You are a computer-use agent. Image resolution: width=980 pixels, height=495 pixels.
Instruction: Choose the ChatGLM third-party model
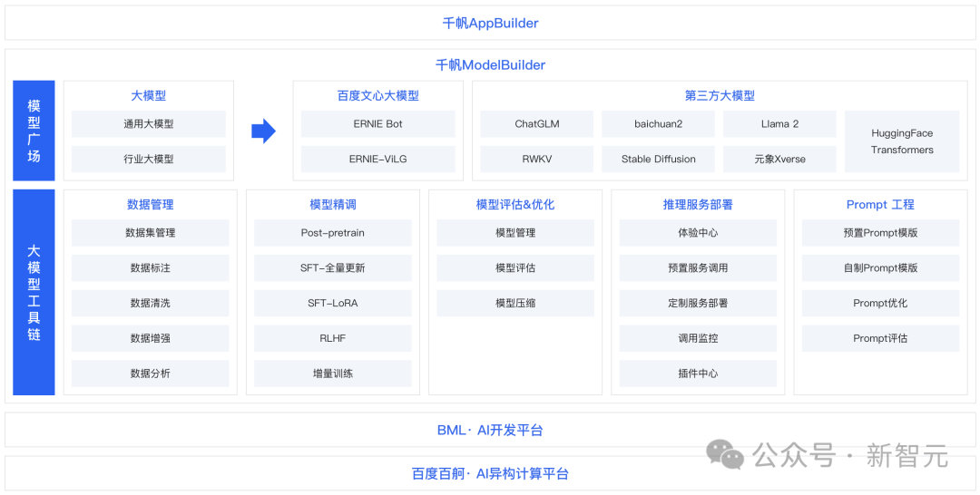[536, 124]
